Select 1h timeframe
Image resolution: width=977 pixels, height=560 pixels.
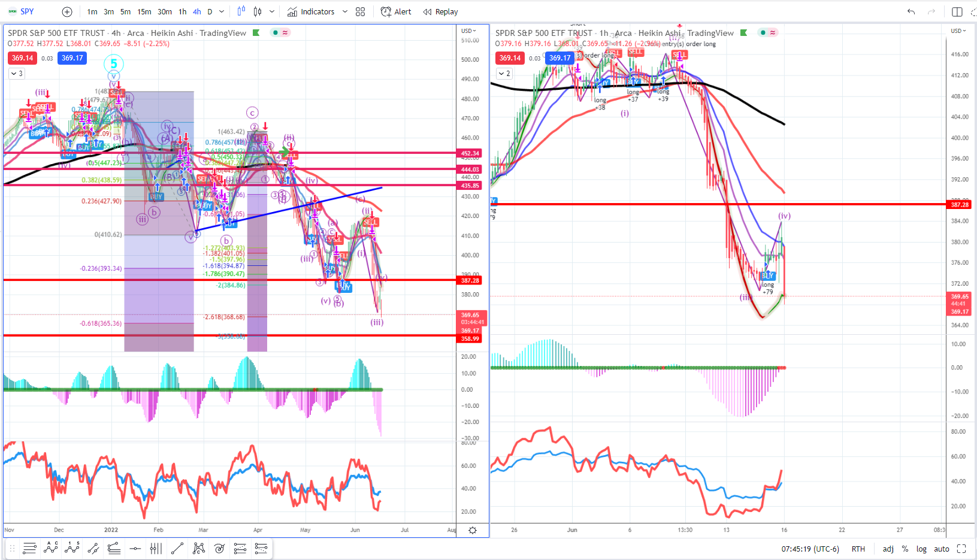coord(183,12)
